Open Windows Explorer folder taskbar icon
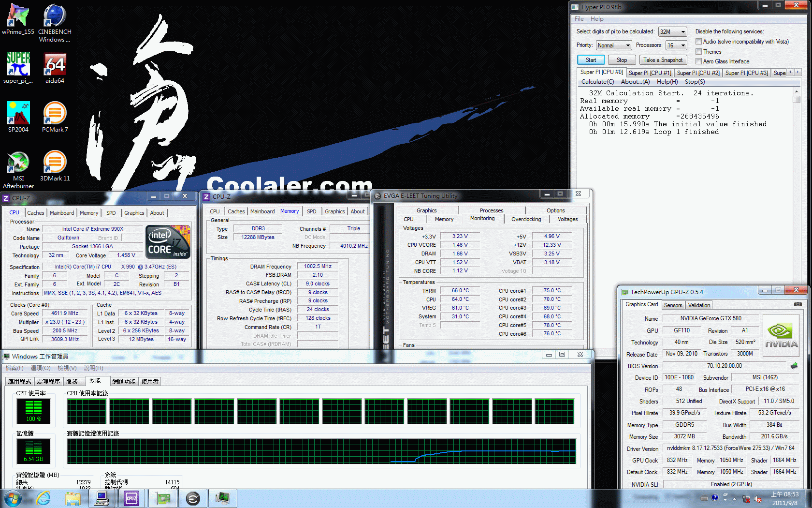The height and width of the screenshot is (508, 812). 73,498
